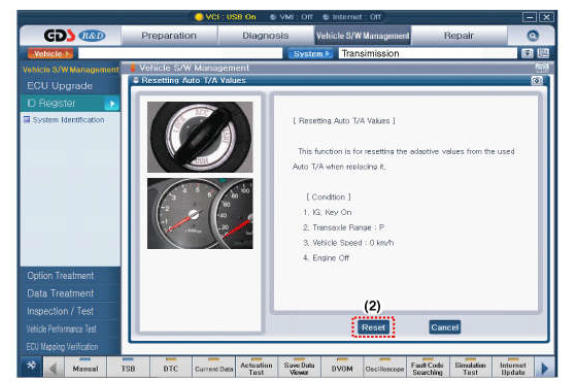Click the search magnifier icon

pyautogui.click(x=532, y=36)
